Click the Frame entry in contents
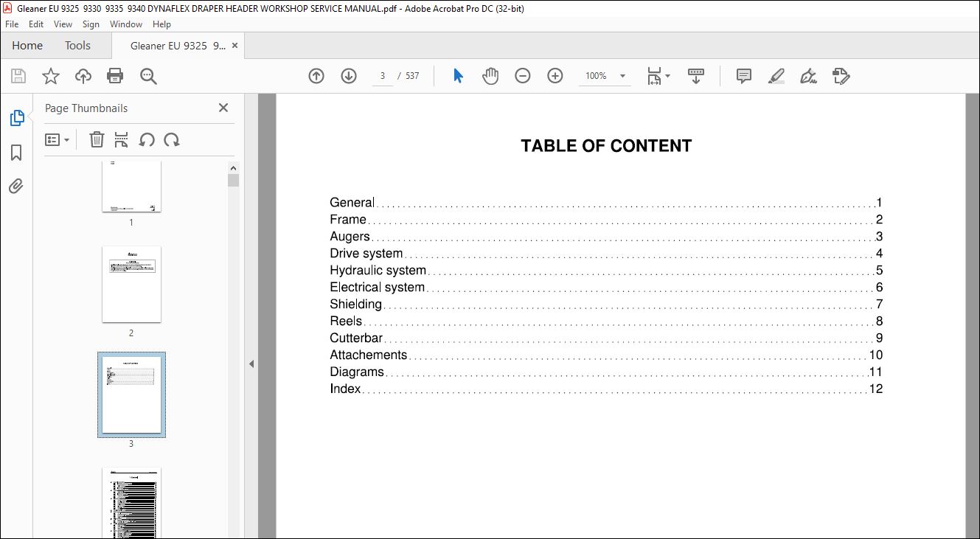Viewport: 980px width, 539px height. tap(606, 220)
